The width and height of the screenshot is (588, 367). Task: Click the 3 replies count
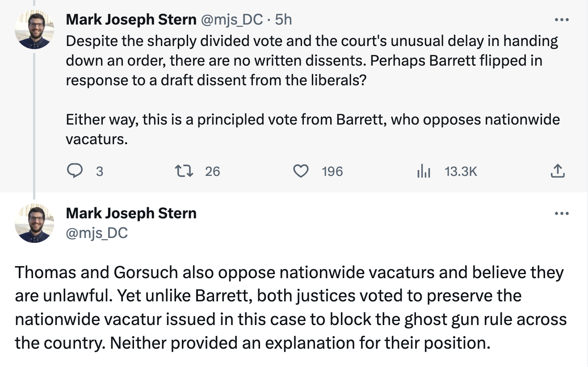(99, 171)
